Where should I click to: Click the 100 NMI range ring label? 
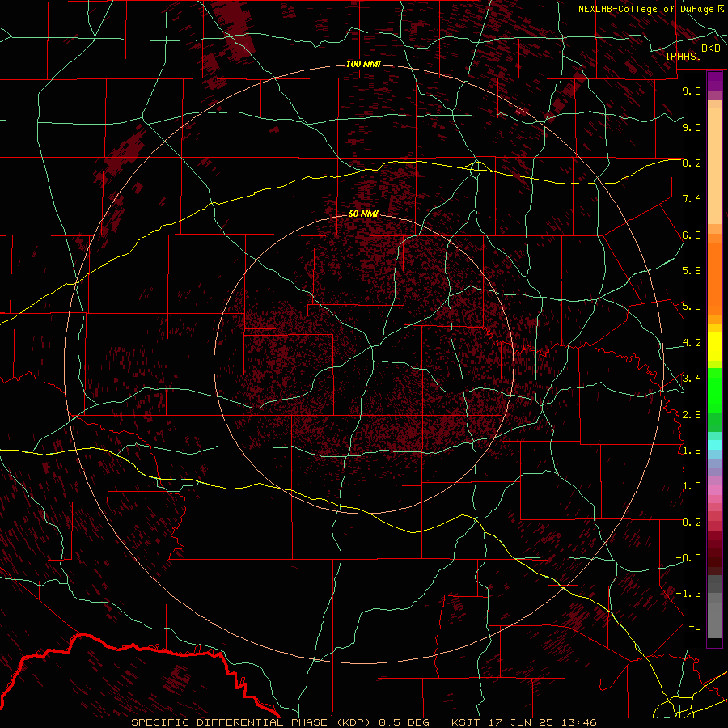coord(363,64)
